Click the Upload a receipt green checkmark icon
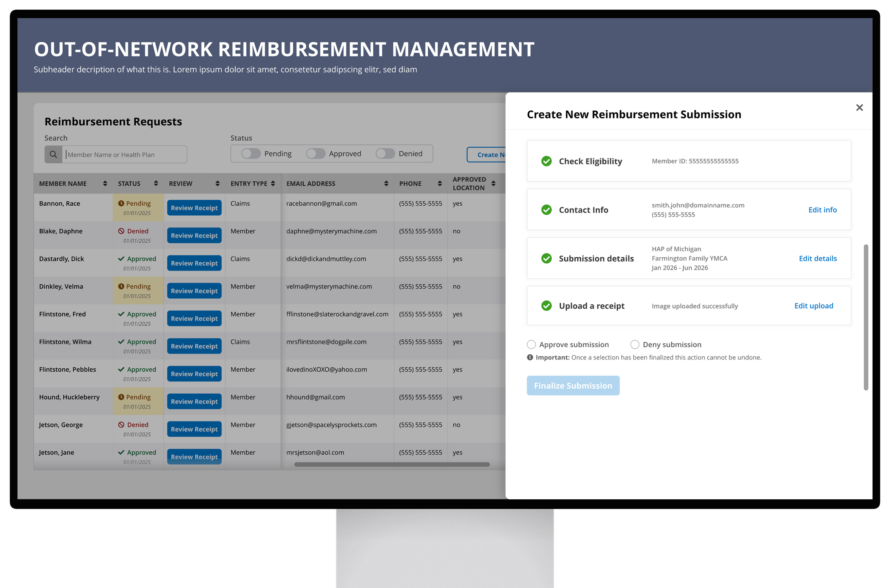The height and width of the screenshot is (588, 890). coord(546,306)
